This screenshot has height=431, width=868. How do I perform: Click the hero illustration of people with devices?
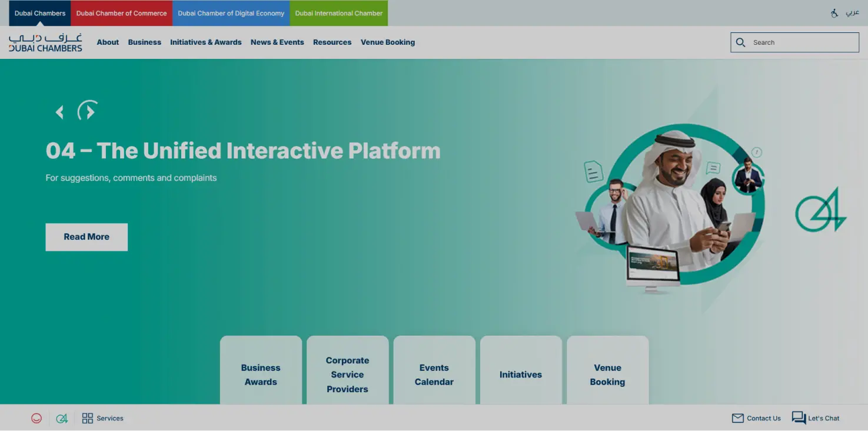click(671, 209)
